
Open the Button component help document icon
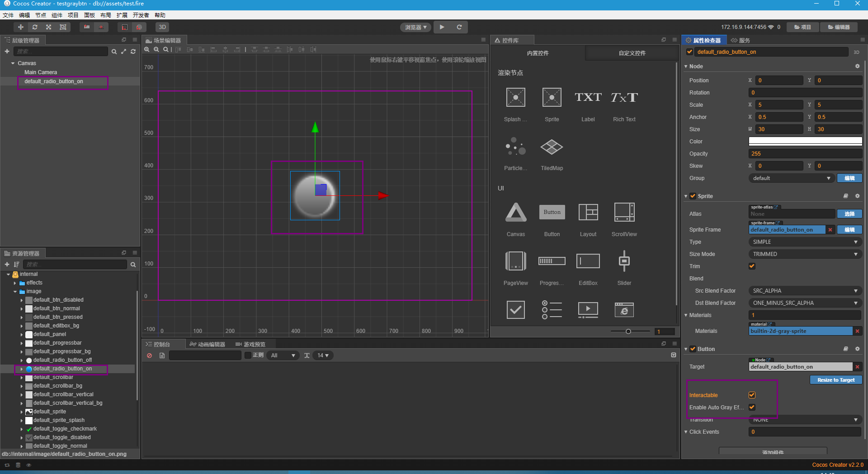845,349
